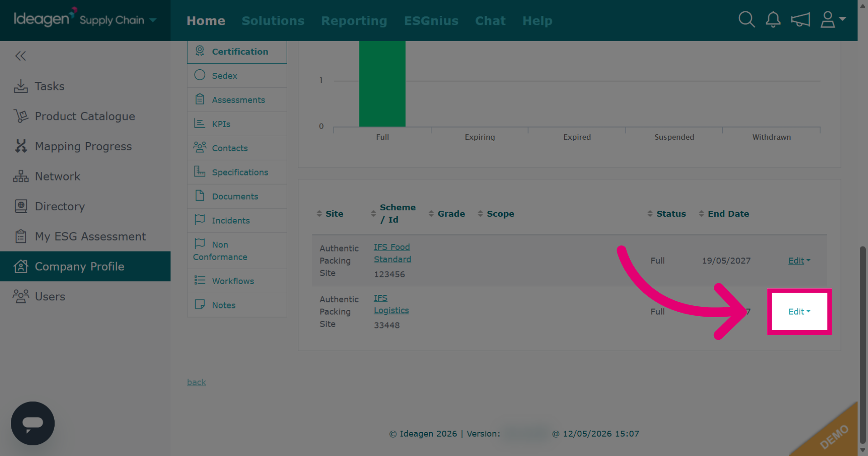This screenshot has width=868, height=456.
Task: Open the search magnifier icon
Action: [746, 19]
